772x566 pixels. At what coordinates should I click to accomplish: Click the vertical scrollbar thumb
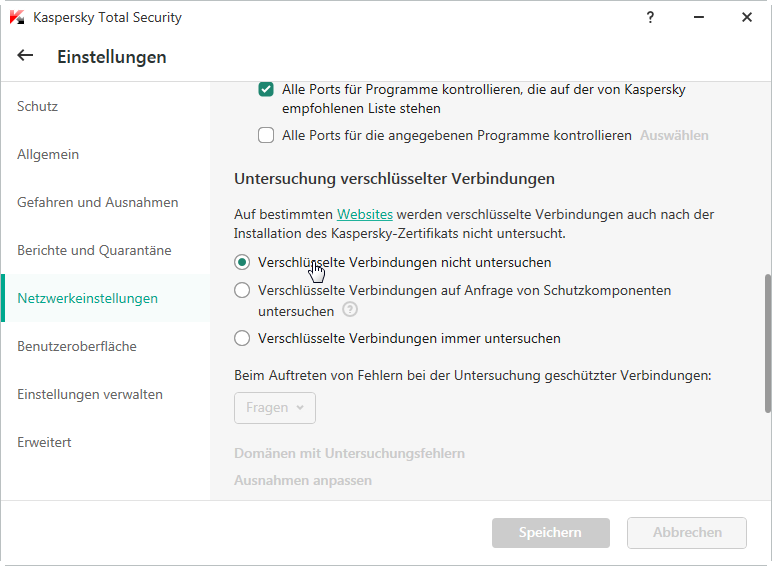coord(767,343)
